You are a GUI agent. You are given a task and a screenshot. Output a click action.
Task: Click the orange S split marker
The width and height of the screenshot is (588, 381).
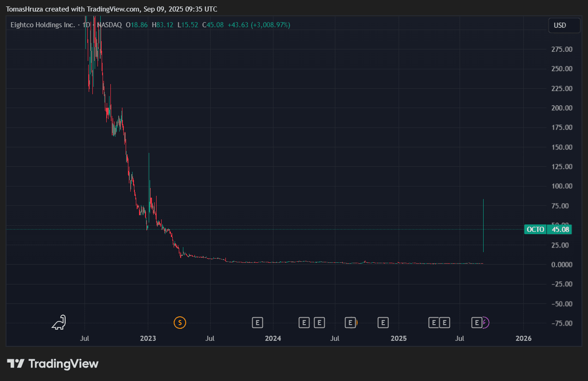click(180, 322)
